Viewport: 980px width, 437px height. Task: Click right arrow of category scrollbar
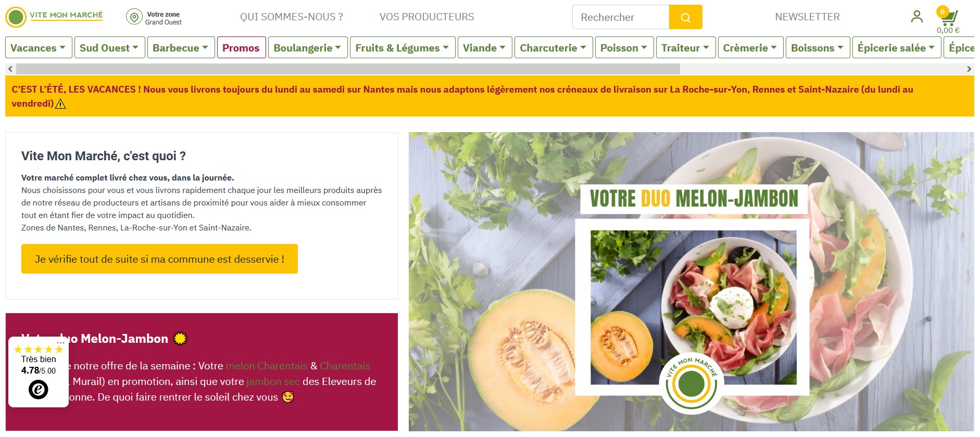969,69
